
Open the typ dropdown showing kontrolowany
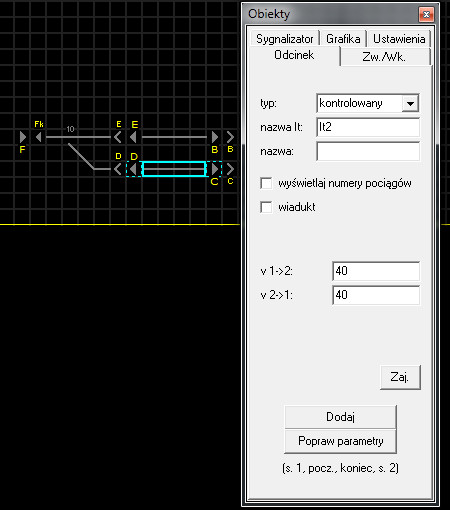368,103
